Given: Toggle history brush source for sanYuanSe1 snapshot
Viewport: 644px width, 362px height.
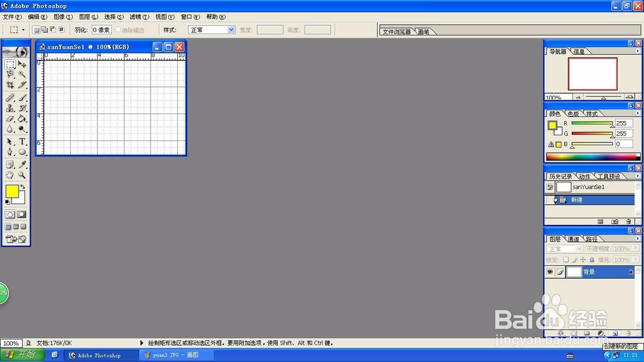Looking at the screenshot, I should (549, 187).
